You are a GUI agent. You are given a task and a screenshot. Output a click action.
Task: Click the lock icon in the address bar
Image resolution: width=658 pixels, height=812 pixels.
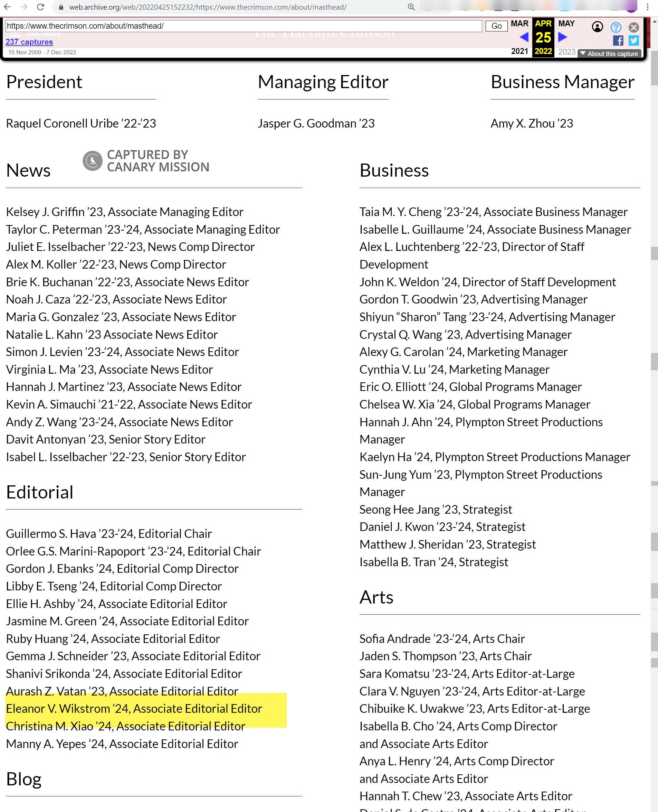point(61,7)
